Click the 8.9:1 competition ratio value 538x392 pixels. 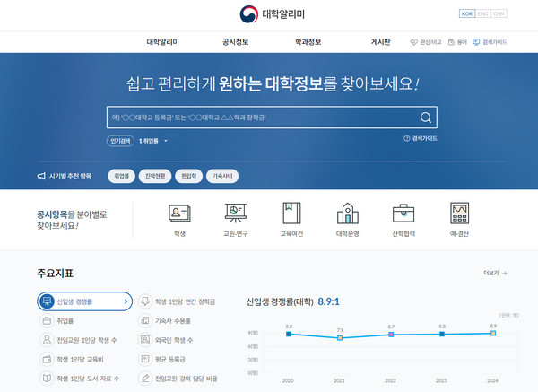coord(328,301)
